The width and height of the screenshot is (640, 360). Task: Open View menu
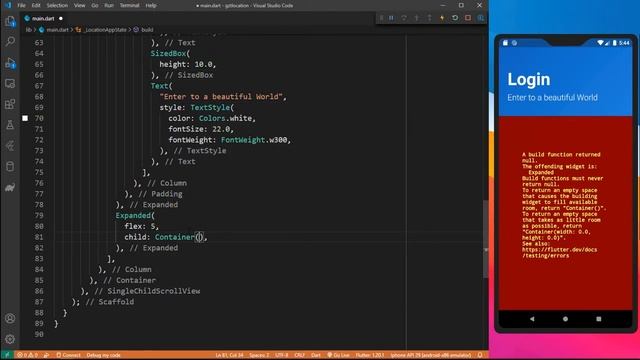pyautogui.click(x=80, y=5)
